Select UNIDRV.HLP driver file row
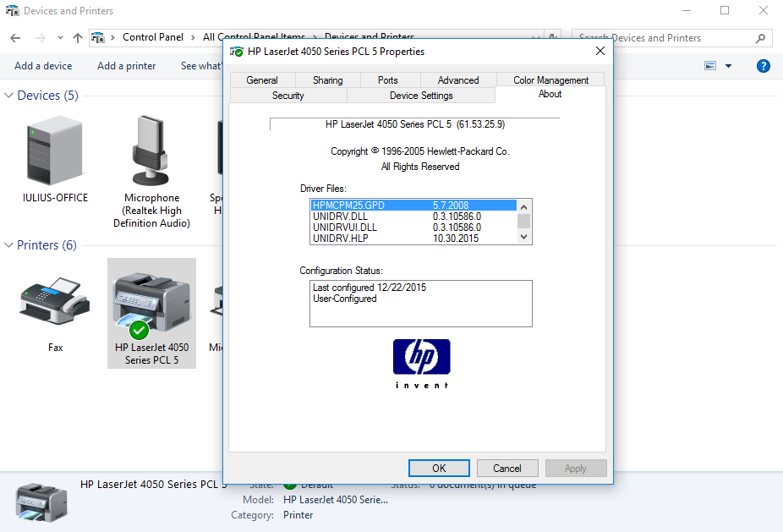Viewport: 783px width, 532px height. pos(413,239)
